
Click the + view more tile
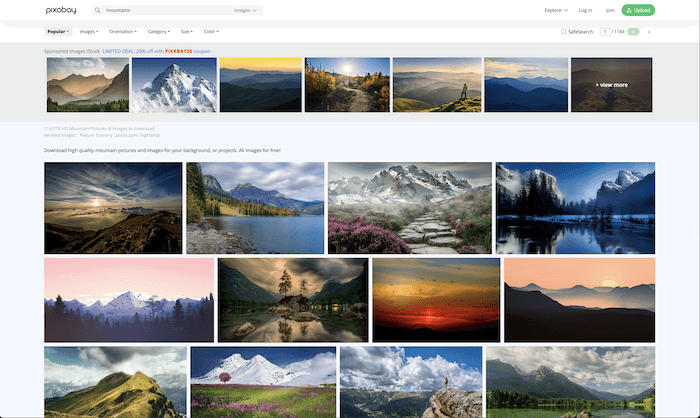point(611,85)
